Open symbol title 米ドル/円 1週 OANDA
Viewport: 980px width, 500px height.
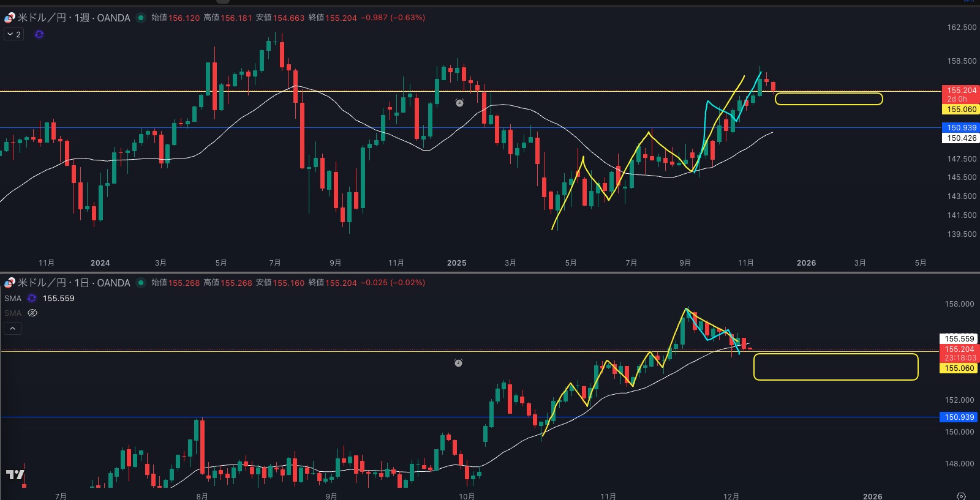click(73, 18)
